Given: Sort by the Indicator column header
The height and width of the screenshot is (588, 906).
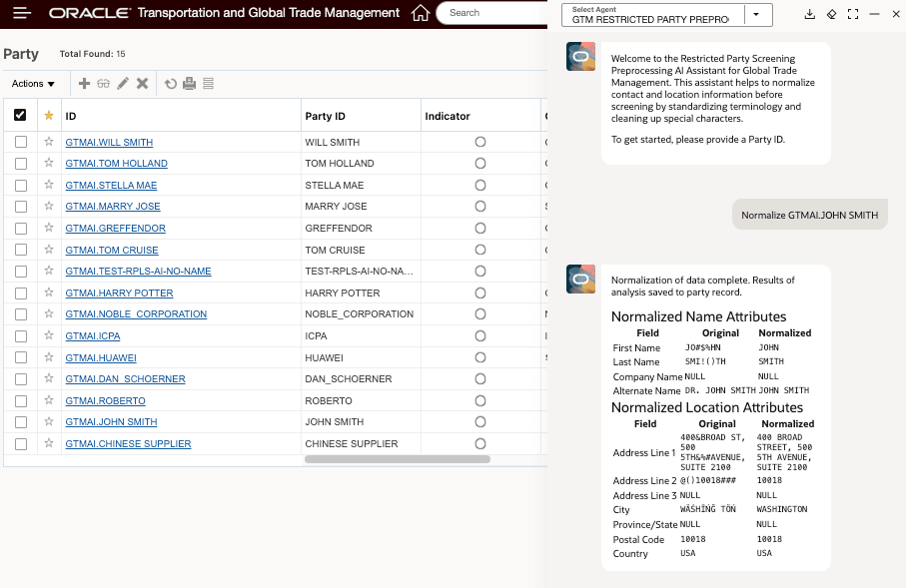Looking at the screenshot, I should click(448, 116).
